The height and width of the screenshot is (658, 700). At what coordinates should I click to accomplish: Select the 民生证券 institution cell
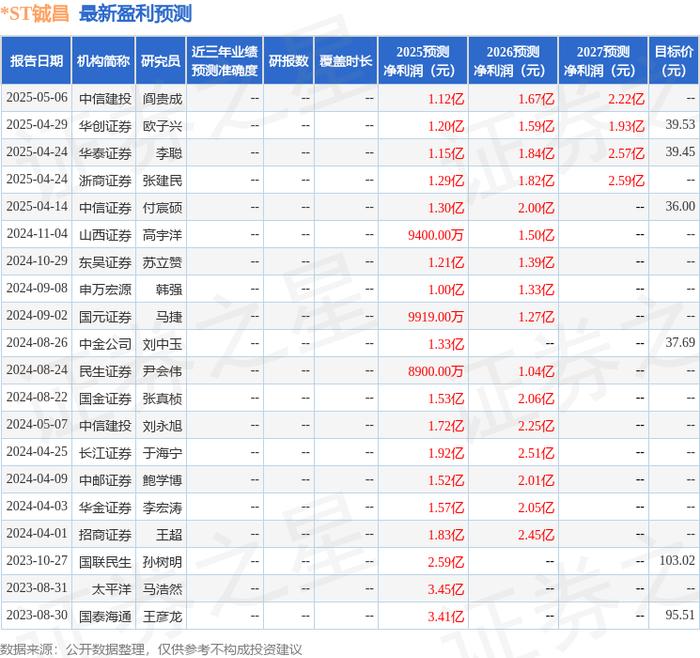pyautogui.click(x=105, y=371)
